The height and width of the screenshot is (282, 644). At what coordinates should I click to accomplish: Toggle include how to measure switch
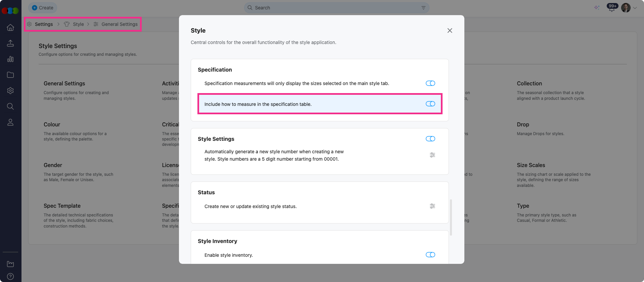(430, 104)
